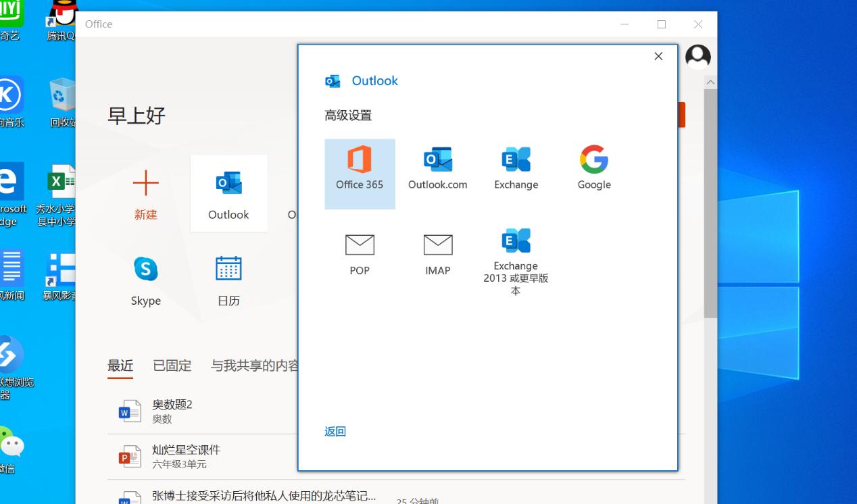Open the Skype app tile
Viewport: 857px width, 504px height.
pos(145,279)
